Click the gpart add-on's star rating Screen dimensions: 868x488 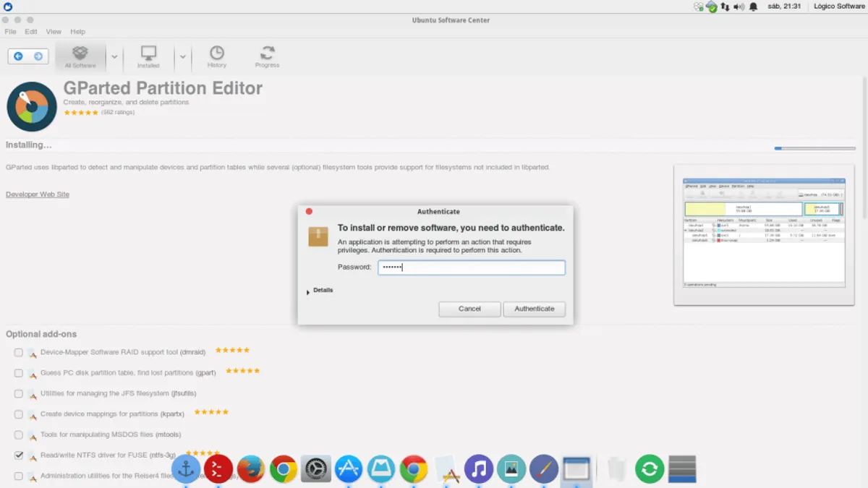coord(242,371)
